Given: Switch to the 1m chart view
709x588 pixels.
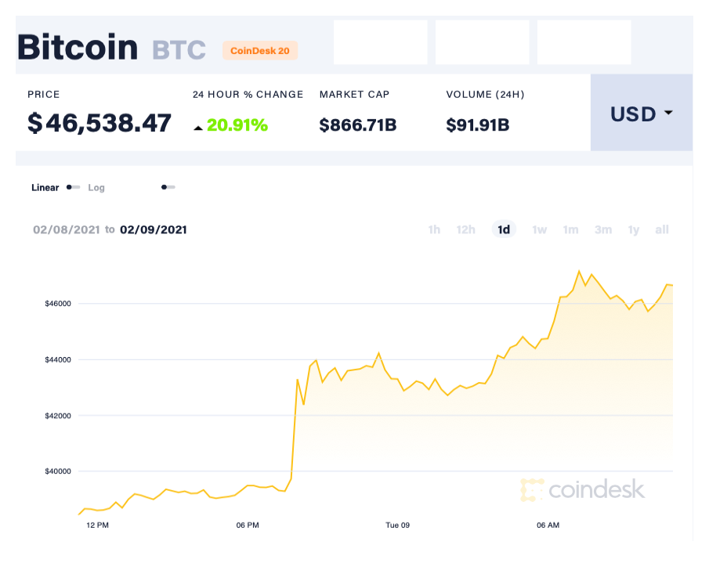Looking at the screenshot, I should (x=570, y=229).
